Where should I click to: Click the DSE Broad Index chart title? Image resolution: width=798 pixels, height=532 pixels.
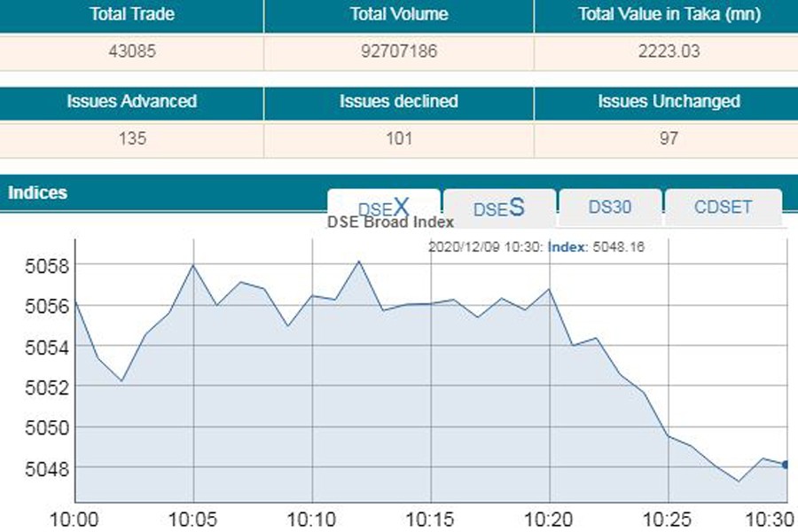pyautogui.click(x=391, y=223)
